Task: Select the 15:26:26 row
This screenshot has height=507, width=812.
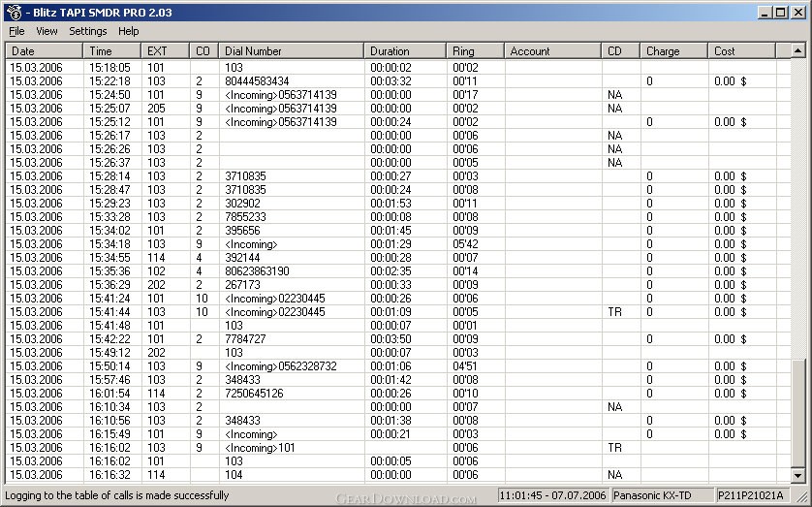Action: (x=399, y=149)
